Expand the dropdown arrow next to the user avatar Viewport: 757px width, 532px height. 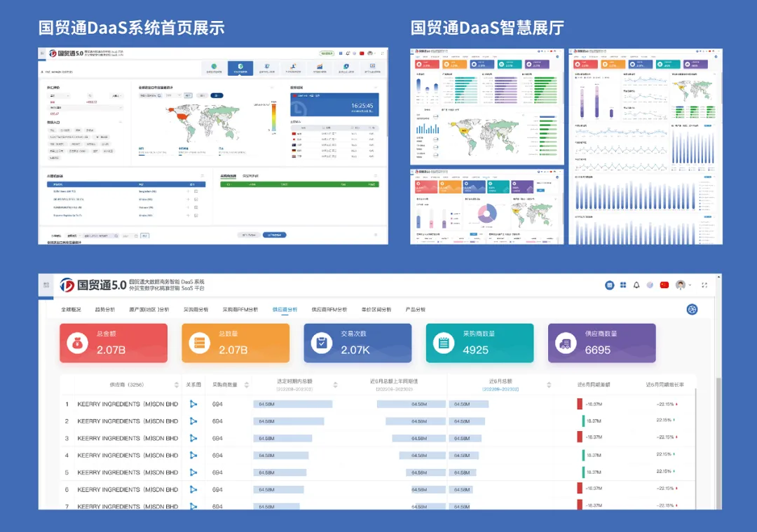point(690,285)
